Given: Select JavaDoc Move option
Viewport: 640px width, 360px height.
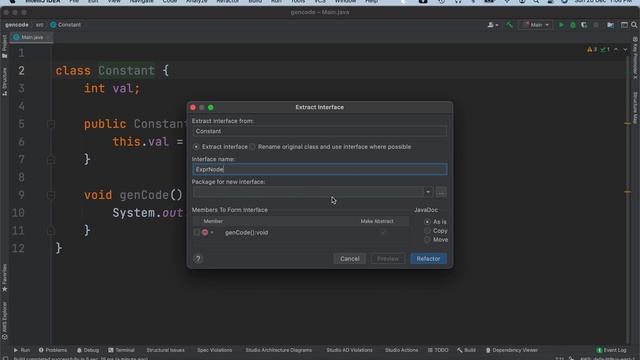Looking at the screenshot, I should [x=427, y=240].
